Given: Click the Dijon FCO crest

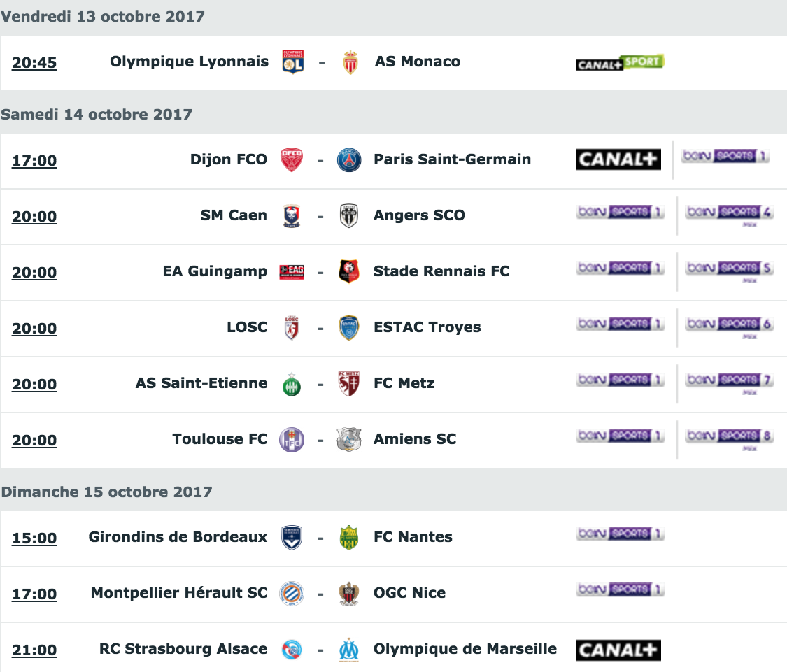Looking at the screenshot, I should (292, 160).
